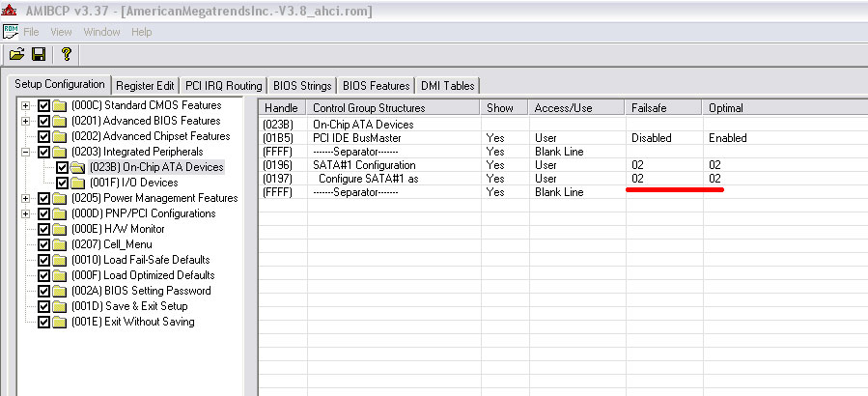Click the Help question mark icon
Screen dimensions: 868x396
coord(66,54)
